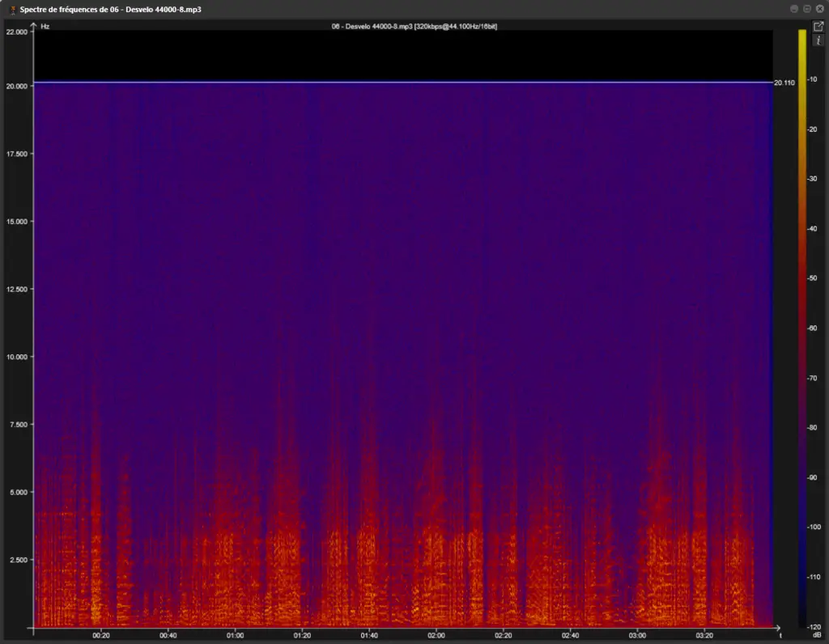829x644 pixels.
Task: Select the 03:20 time axis tick
Action: pos(704,635)
